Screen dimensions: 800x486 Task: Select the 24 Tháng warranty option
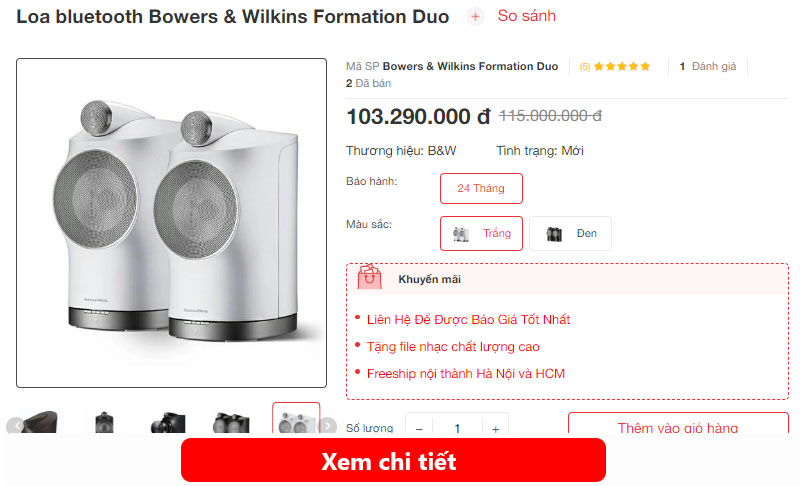(x=481, y=188)
